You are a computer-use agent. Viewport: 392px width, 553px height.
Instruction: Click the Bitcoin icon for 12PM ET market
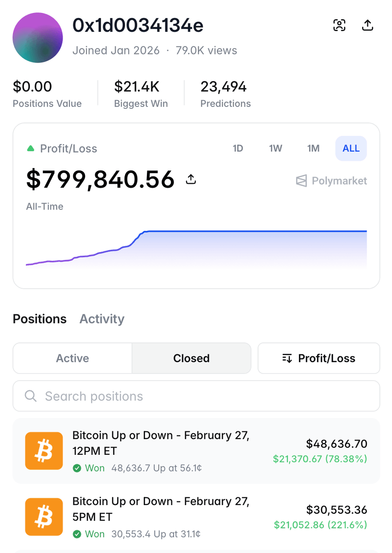point(44,451)
